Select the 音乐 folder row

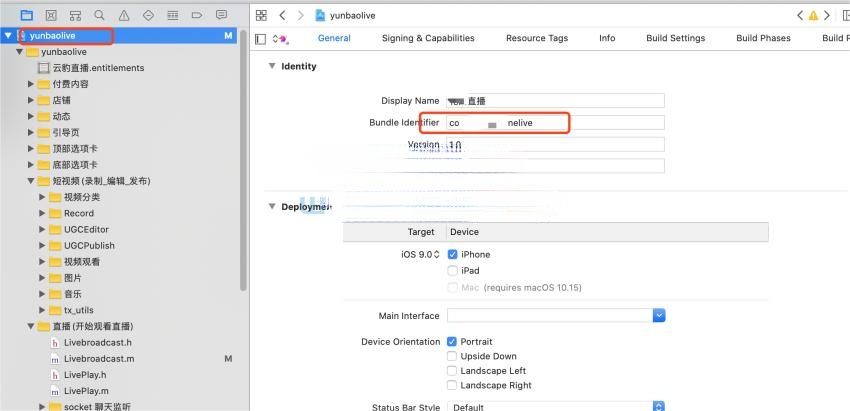[x=118, y=294]
